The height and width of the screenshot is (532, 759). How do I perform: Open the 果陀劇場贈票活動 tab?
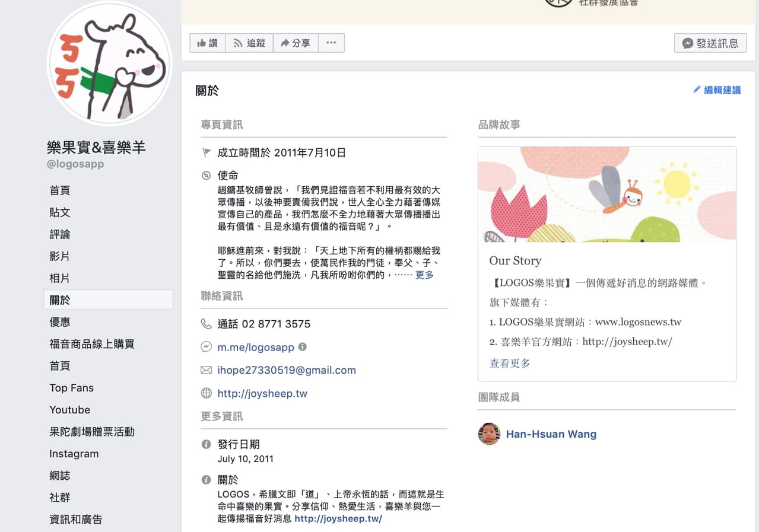[92, 432]
